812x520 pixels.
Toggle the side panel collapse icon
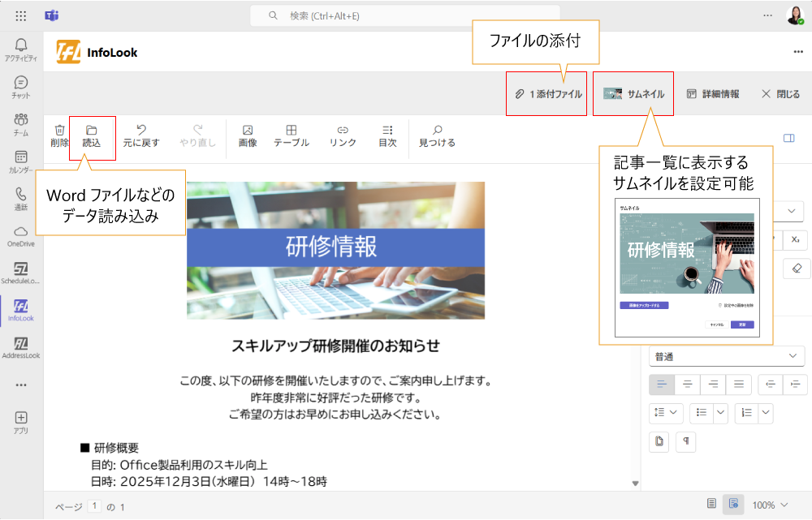788,138
